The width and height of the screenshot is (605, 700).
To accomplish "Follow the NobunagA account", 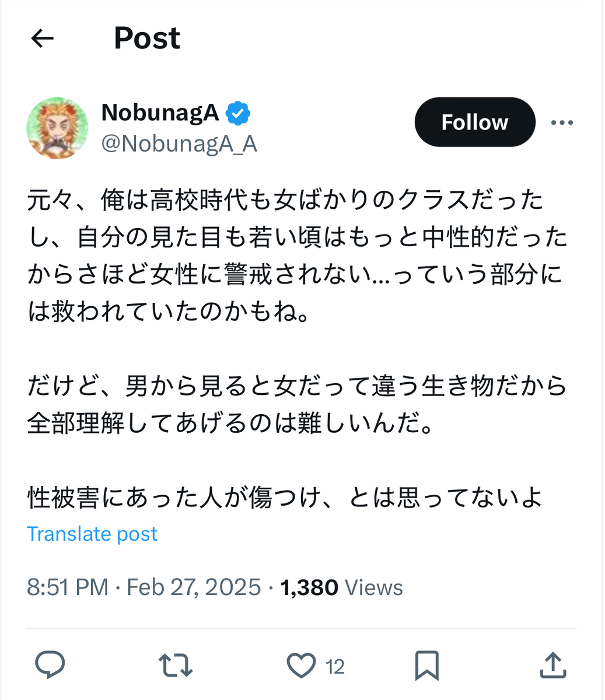I will [474, 123].
